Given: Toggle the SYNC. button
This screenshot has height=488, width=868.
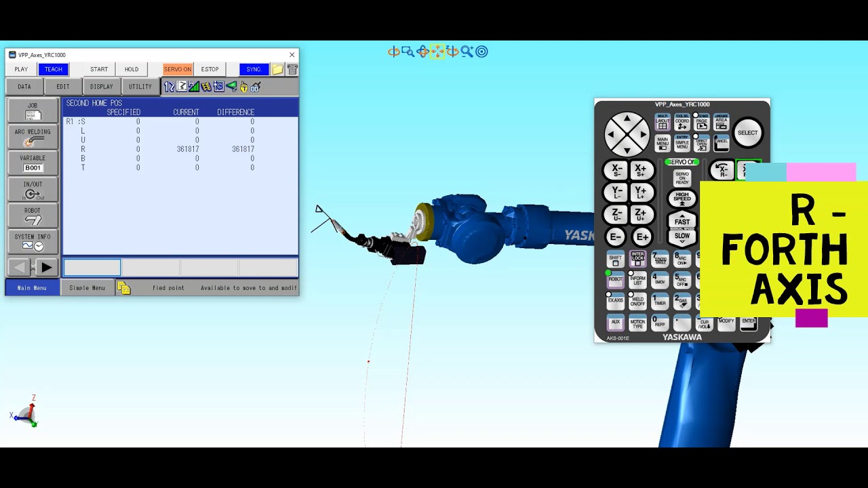Looking at the screenshot, I should [254, 69].
